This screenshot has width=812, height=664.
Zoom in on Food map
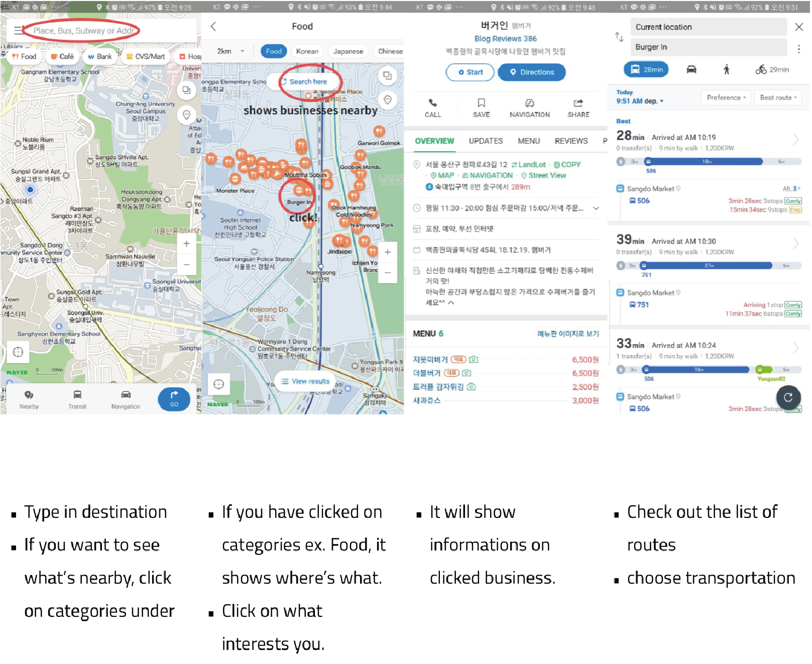(x=388, y=252)
